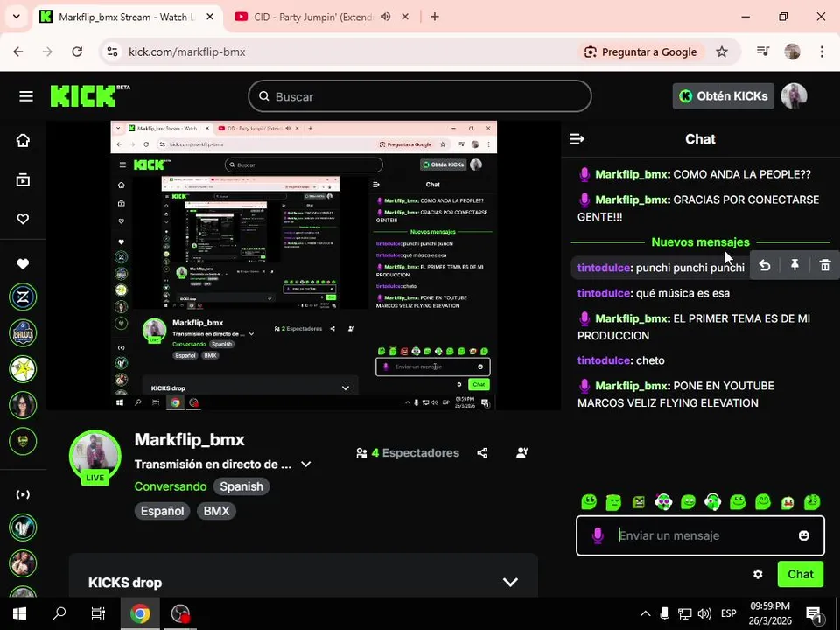Open Chrome media controls icon
The image size is (840, 630).
pyautogui.click(x=763, y=52)
